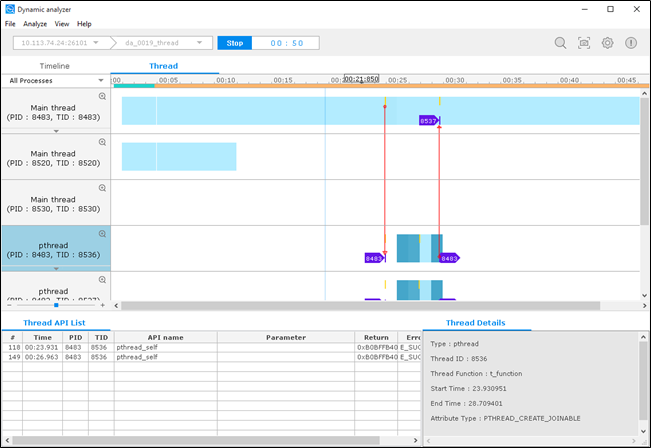This screenshot has width=651, height=448.
Task: Open the Analyze menu
Action: point(35,23)
